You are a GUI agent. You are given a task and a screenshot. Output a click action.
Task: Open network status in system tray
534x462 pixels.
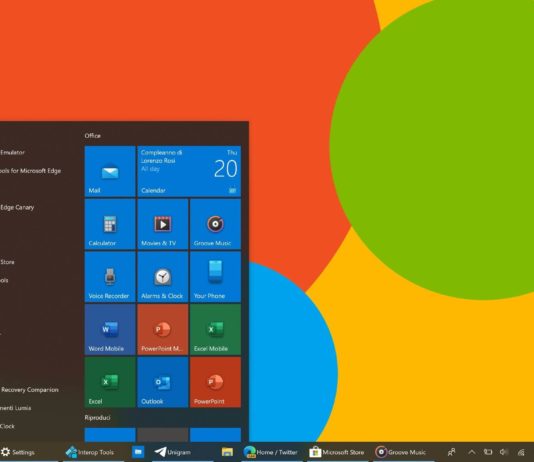tap(521, 452)
